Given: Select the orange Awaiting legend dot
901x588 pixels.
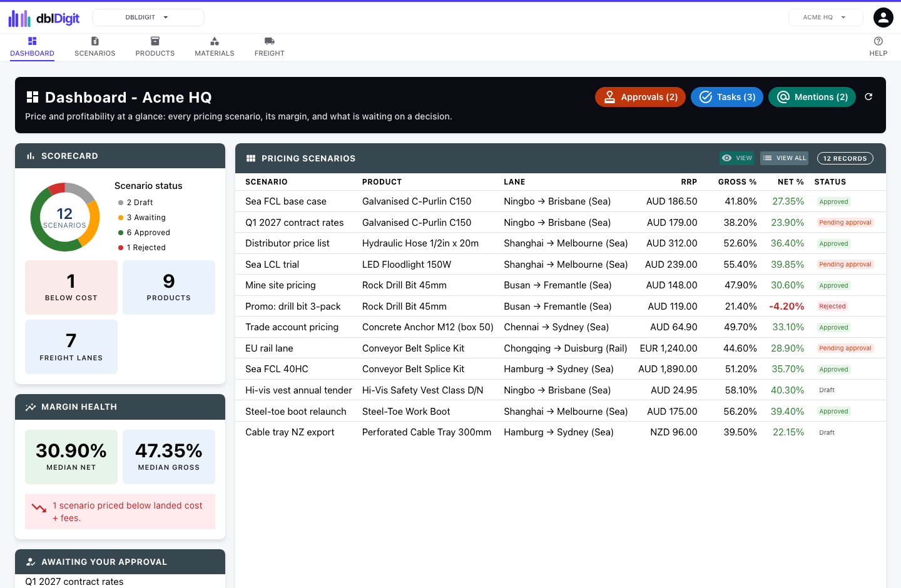Looking at the screenshot, I should [121, 218].
